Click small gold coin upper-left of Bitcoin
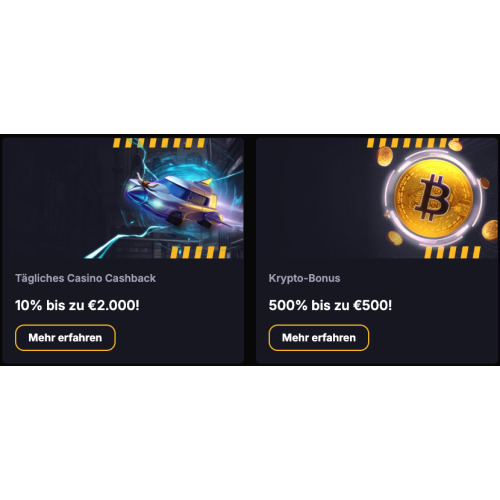 [385, 156]
